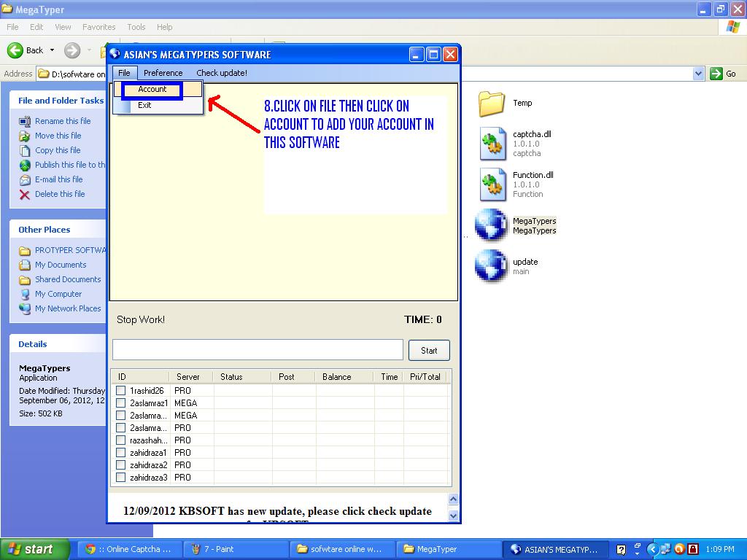747x560 pixels.
Task: Open the Explorer Help menu
Action: tap(164, 27)
